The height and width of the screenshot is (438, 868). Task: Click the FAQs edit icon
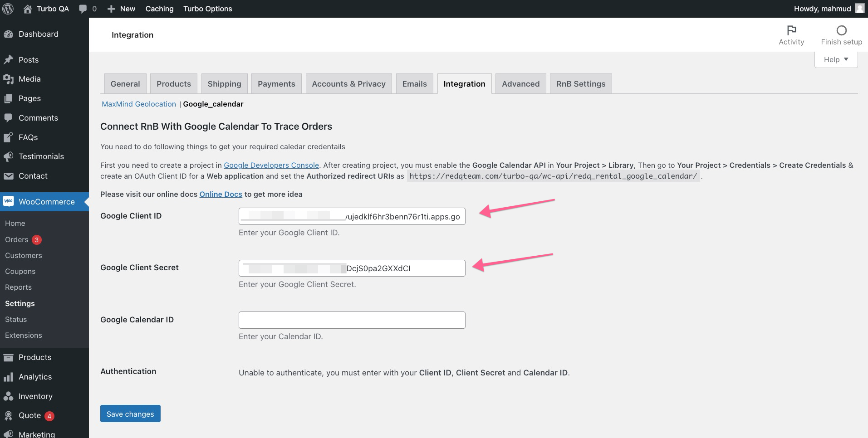tap(8, 137)
